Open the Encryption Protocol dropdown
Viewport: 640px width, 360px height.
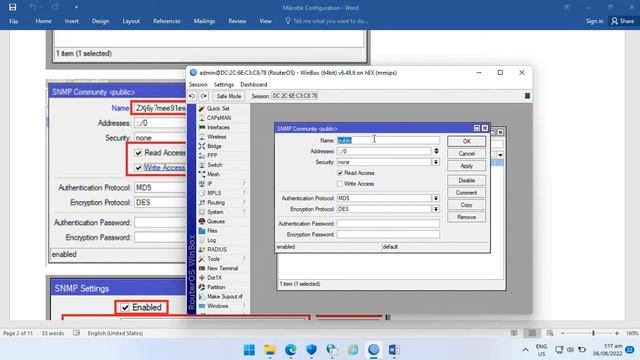click(436, 209)
